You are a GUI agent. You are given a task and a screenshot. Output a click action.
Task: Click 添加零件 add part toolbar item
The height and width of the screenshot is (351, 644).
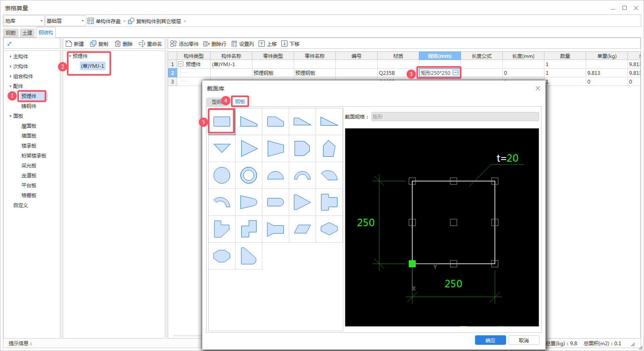tap(185, 44)
